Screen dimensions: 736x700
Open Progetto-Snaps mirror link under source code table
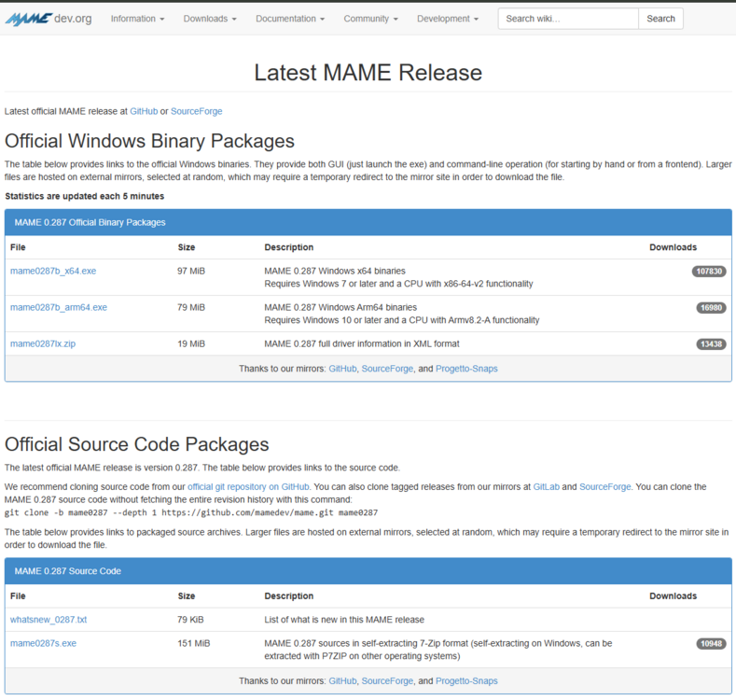466,681
